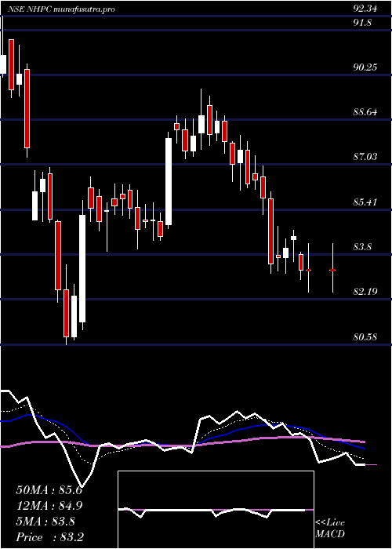The height and width of the screenshot is (549, 392).
Task: Select the 92.34 price level label
Action: tap(365, 9)
